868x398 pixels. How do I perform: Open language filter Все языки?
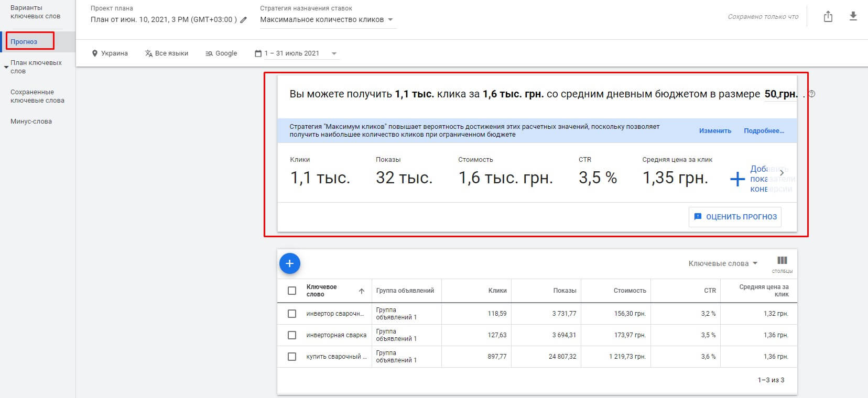(x=166, y=53)
